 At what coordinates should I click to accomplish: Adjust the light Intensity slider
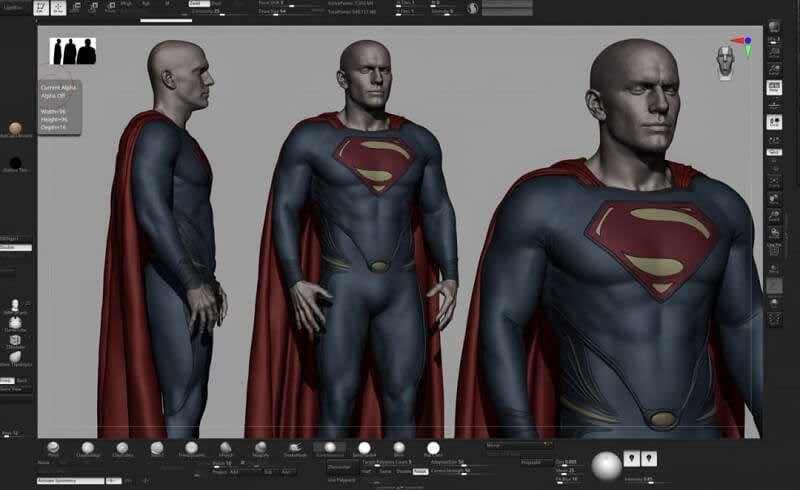[x=646, y=480]
